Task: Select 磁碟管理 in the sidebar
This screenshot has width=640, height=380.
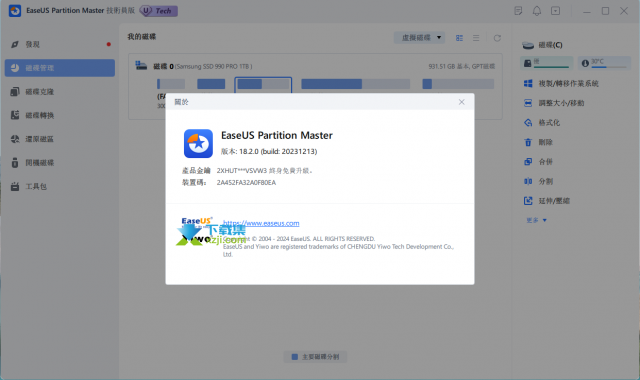Action: point(60,68)
